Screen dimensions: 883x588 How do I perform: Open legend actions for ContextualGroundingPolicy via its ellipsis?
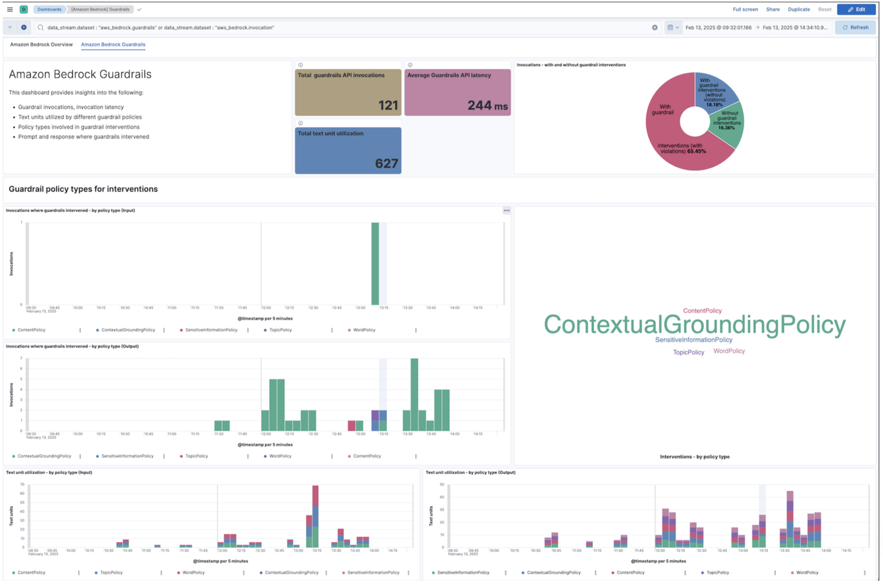click(x=164, y=330)
